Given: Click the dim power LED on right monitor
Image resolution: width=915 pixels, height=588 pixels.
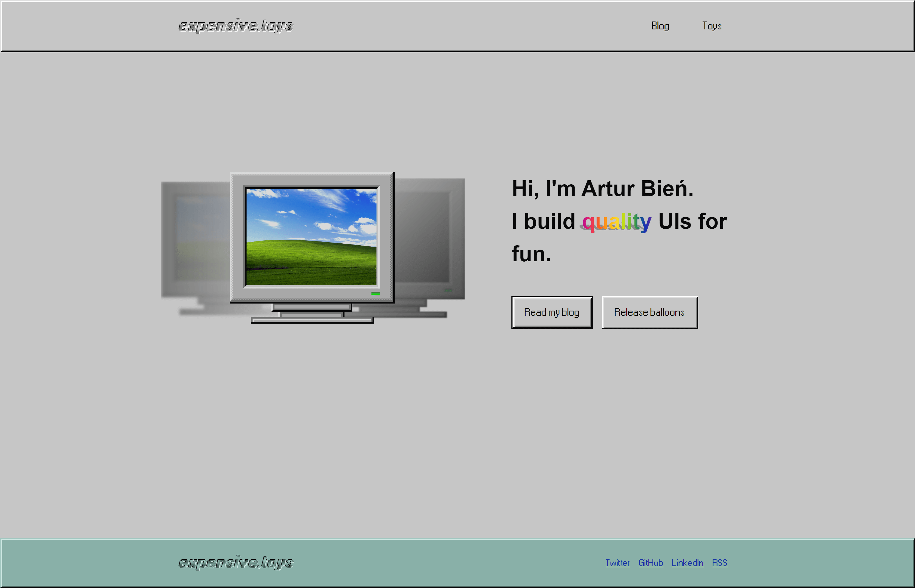Looking at the screenshot, I should 448,290.
